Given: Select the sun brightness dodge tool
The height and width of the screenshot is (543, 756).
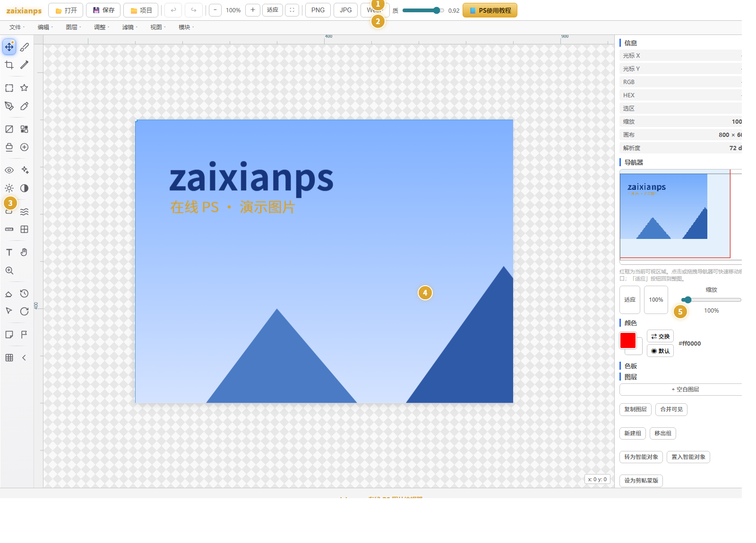Looking at the screenshot, I should [9, 188].
